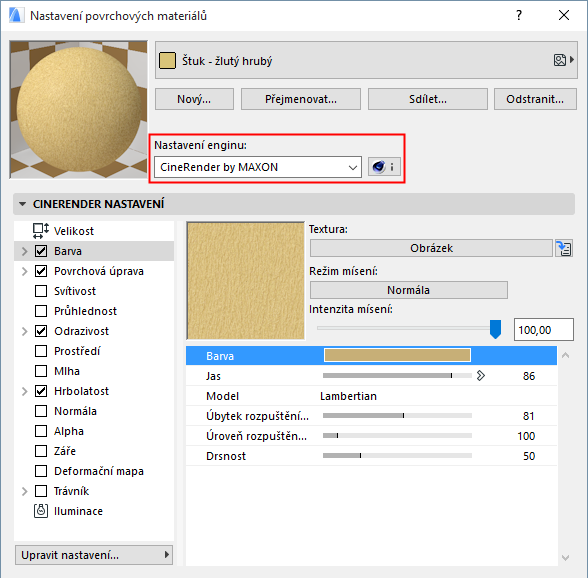The width and height of the screenshot is (588, 578).
Task: Click the ArchiCAD app icon in title bar
Action: pyautogui.click(x=16, y=15)
